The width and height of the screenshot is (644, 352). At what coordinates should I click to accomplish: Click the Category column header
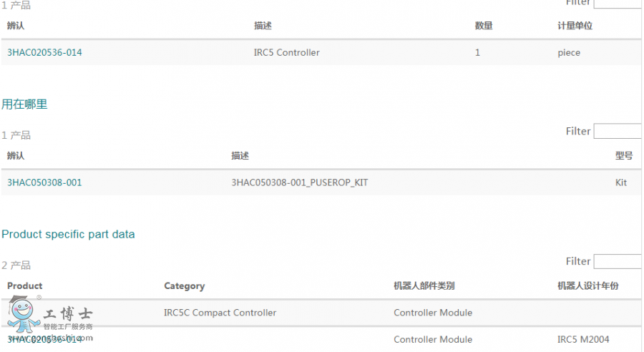point(184,286)
